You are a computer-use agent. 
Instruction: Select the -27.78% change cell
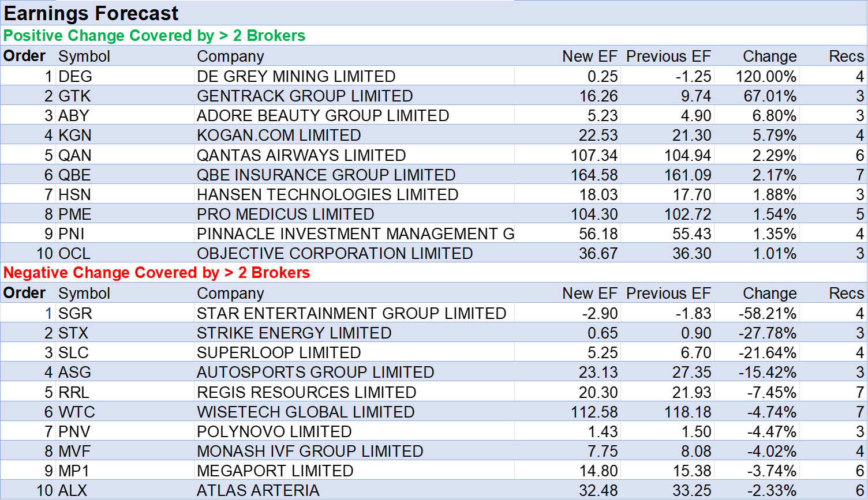(767, 333)
